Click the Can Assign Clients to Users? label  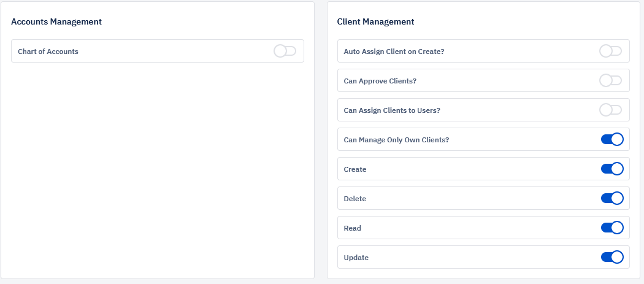tap(392, 110)
